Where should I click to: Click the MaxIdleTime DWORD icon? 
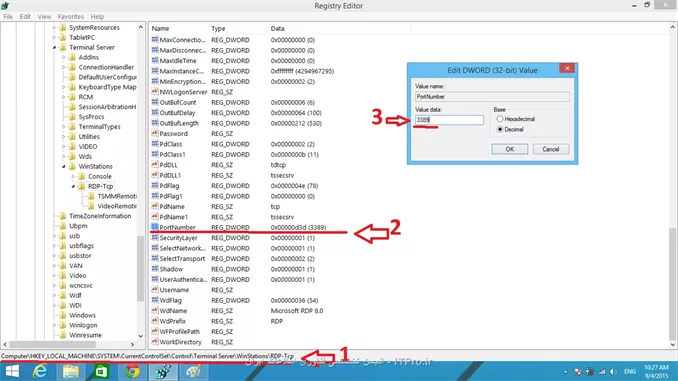pos(155,61)
